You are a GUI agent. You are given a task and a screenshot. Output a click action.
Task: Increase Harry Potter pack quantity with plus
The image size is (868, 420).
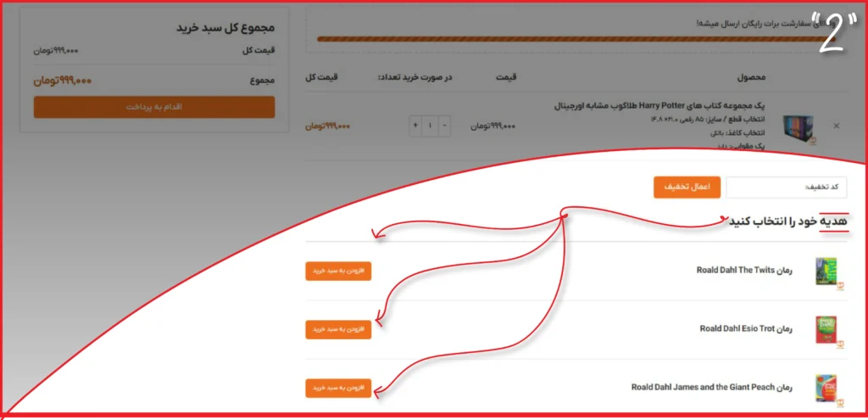pyautogui.click(x=415, y=126)
